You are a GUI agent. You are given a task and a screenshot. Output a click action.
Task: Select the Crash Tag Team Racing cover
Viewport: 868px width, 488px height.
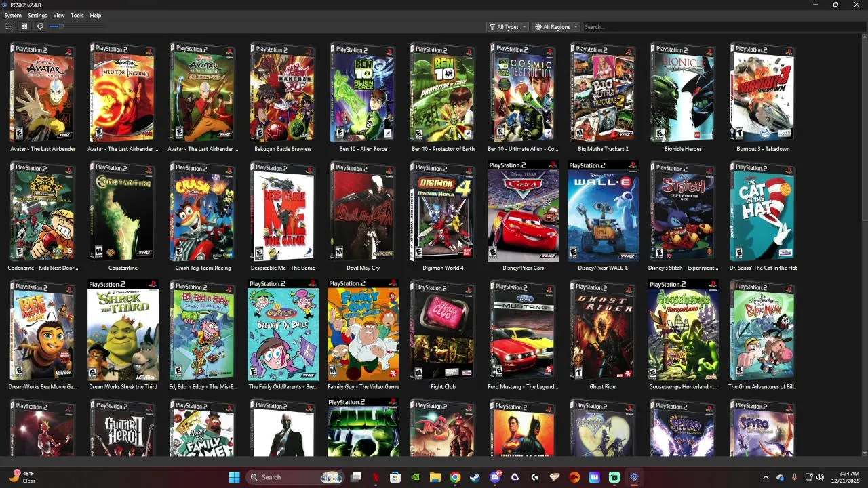pyautogui.click(x=203, y=211)
